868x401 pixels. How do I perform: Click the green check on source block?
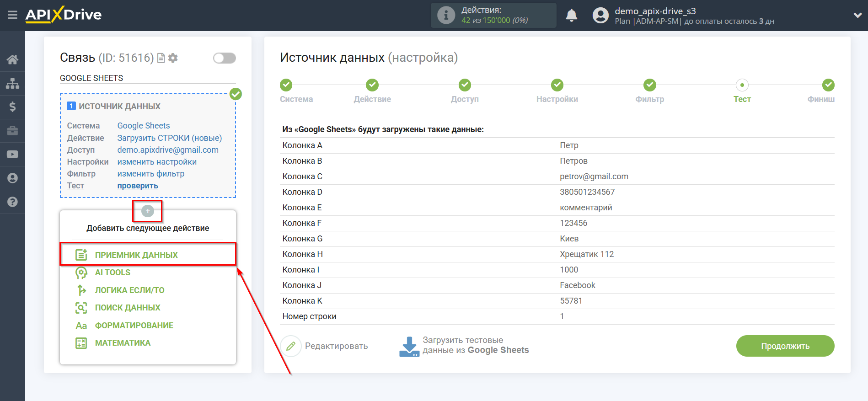coord(236,94)
